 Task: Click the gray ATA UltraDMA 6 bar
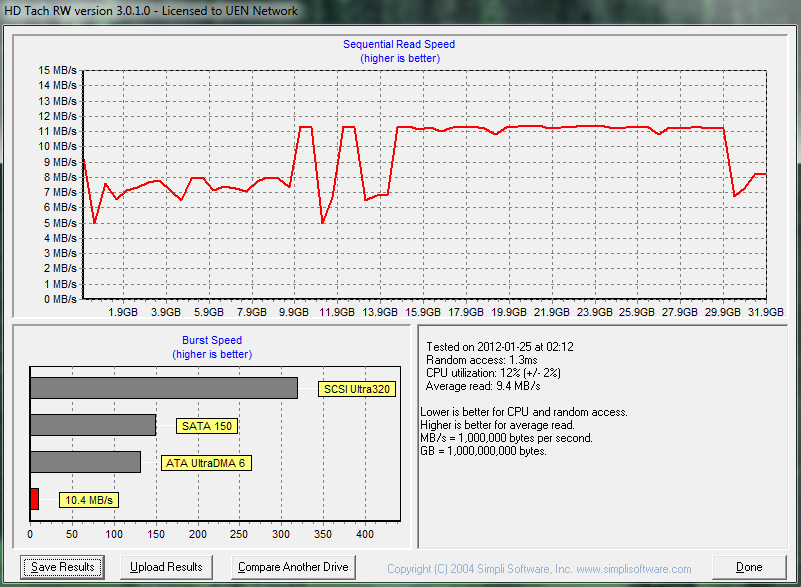coord(85,462)
